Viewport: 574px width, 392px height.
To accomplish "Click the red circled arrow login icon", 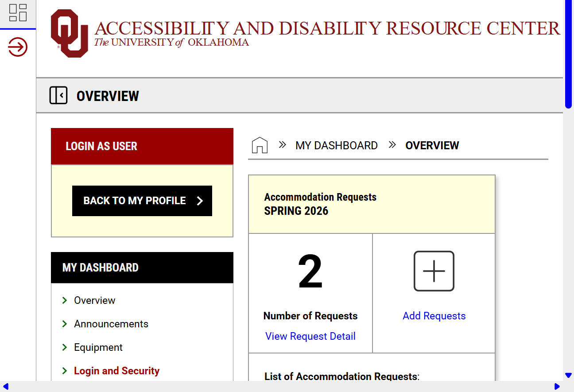I will [x=18, y=47].
